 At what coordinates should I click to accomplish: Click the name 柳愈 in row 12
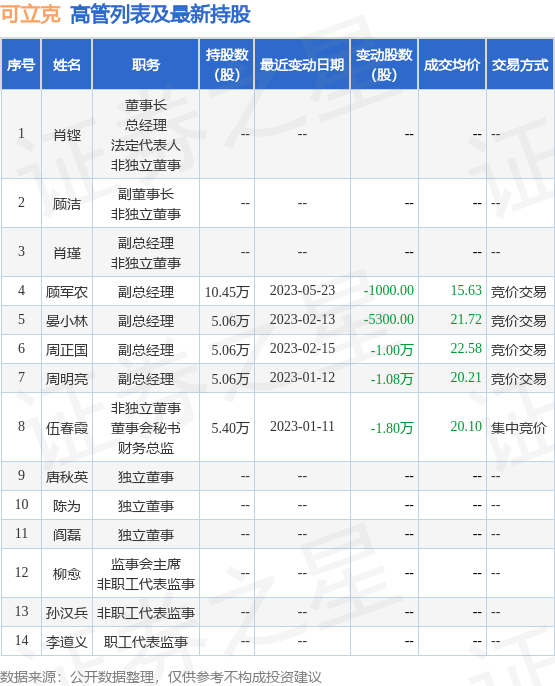[x=67, y=573]
